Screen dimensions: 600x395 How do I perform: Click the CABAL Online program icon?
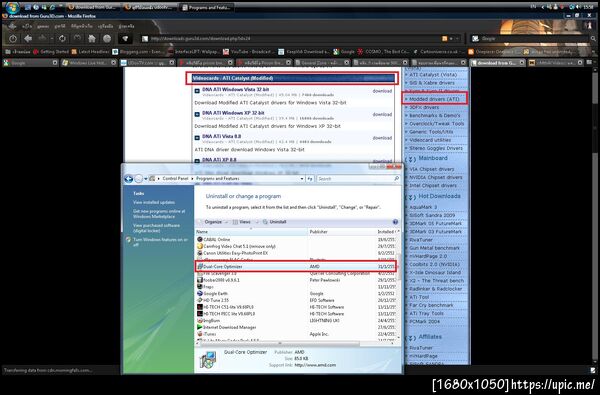(199, 240)
